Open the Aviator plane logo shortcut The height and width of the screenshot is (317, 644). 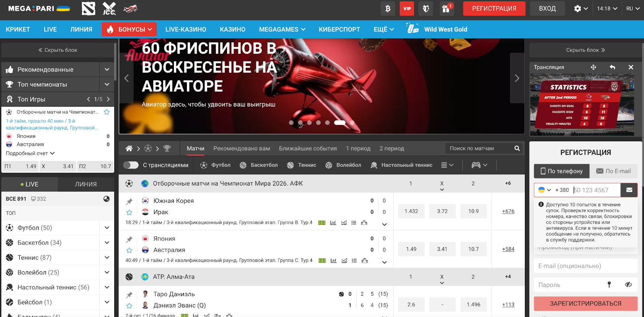130,8
